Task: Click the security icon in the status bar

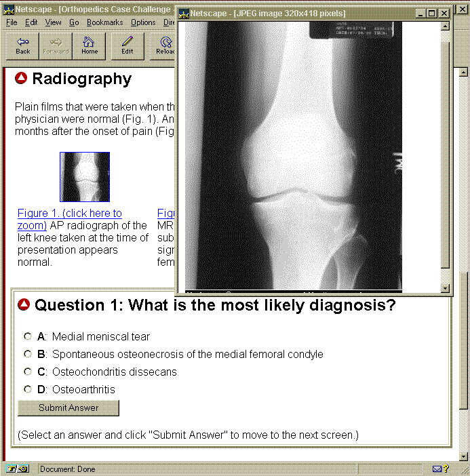Action: coord(18,469)
